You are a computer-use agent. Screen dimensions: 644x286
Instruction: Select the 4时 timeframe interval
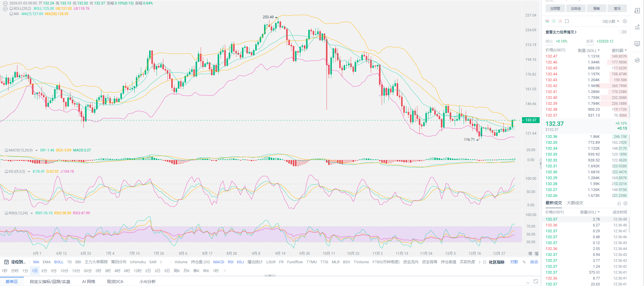pyautogui.click(x=117, y=271)
